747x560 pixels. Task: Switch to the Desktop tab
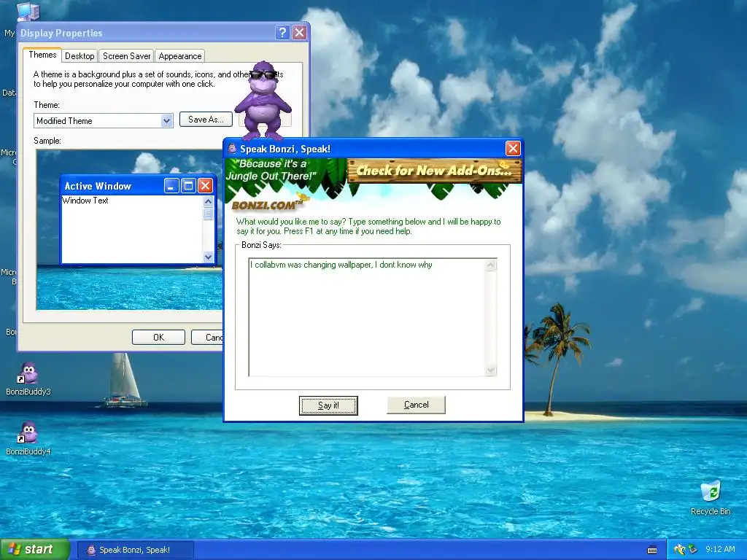[80, 56]
